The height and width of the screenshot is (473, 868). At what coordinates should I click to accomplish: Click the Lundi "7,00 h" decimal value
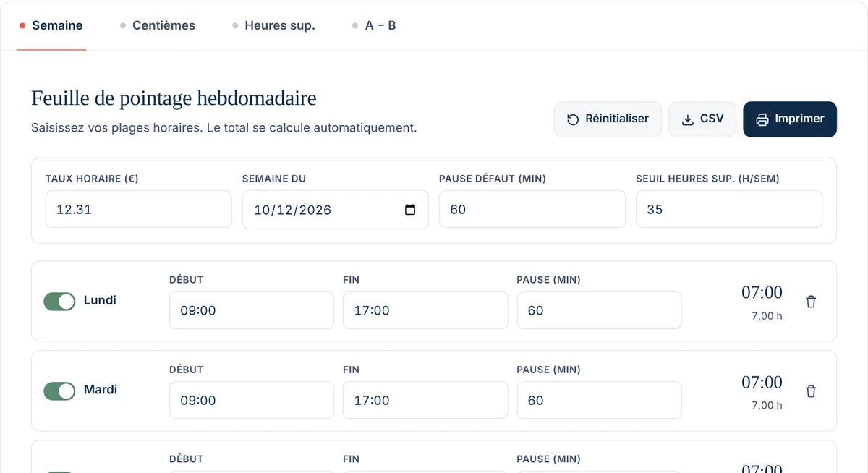coord(767,316)
